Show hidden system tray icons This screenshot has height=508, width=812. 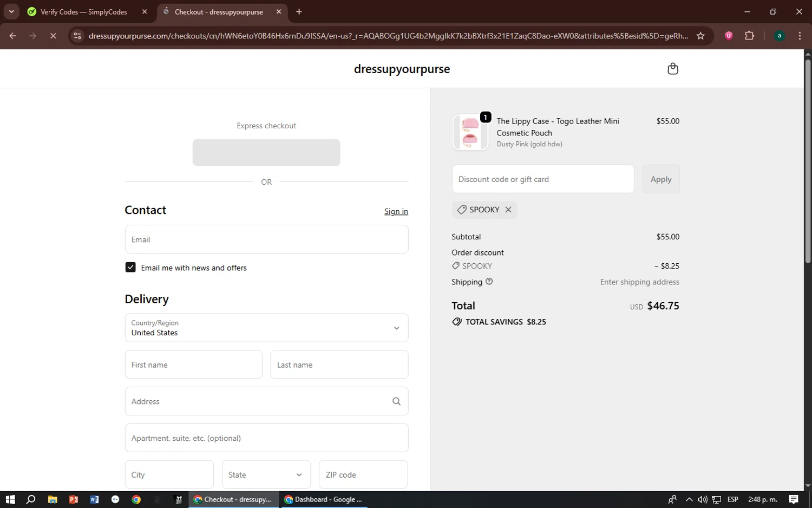coord(689,499)
